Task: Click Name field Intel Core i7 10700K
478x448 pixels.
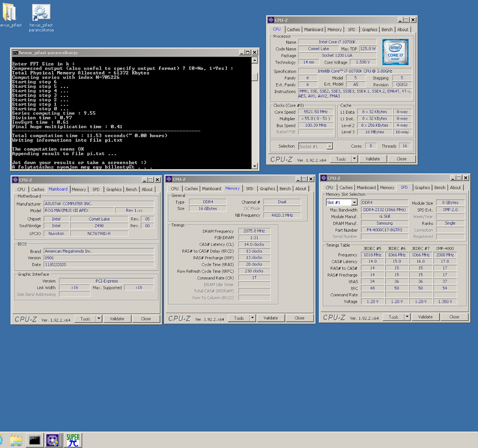Action: [x=337, y=42]
